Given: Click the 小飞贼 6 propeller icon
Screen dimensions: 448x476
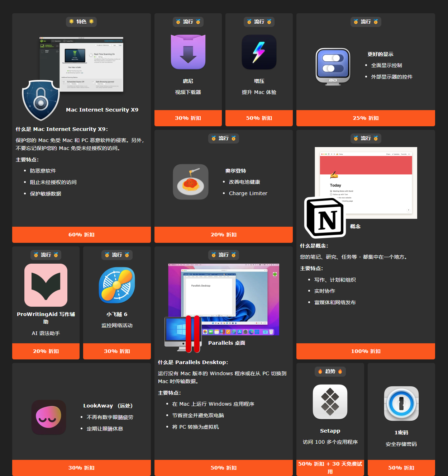Looking at the screenshot, I should click(117, 285).
